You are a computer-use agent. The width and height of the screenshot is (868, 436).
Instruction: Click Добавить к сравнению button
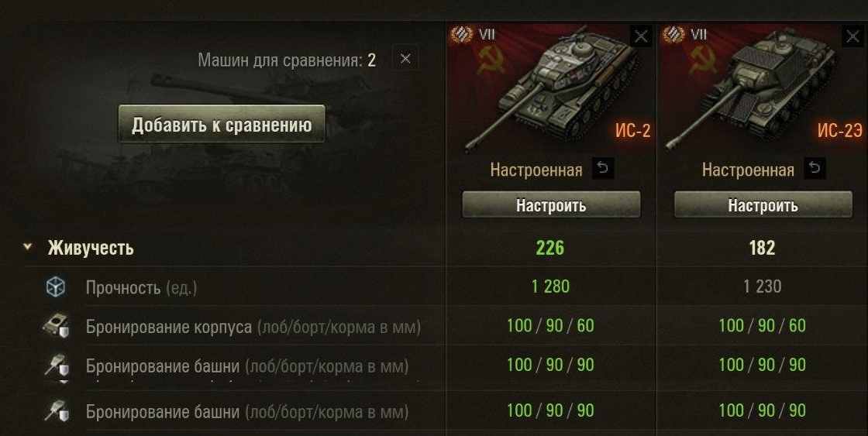(222, 125)
